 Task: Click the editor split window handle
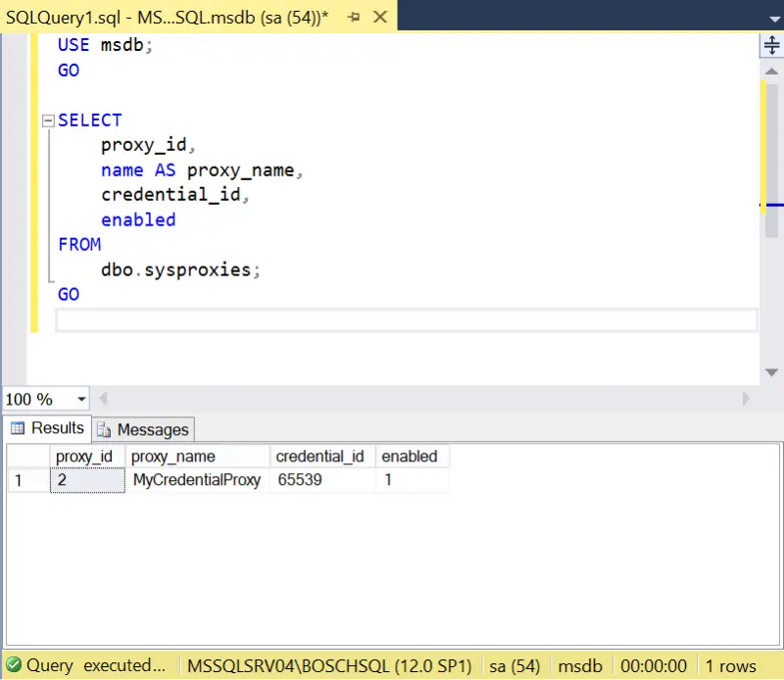click(x=771, y=45)
